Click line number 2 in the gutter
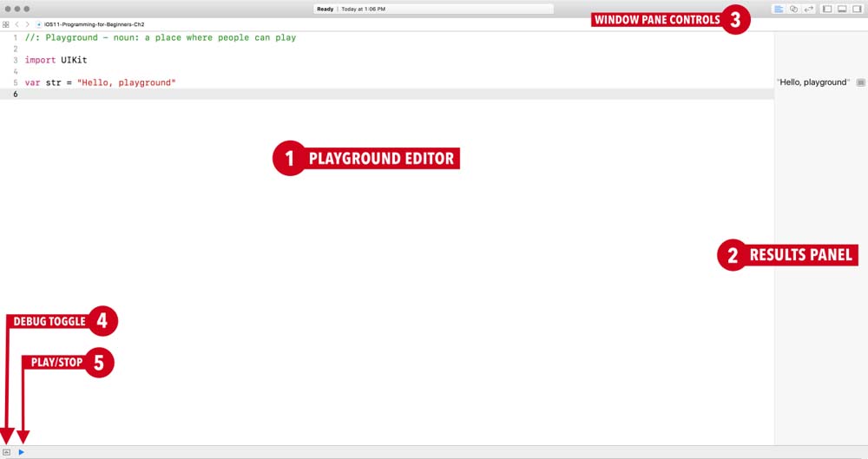 16,49
